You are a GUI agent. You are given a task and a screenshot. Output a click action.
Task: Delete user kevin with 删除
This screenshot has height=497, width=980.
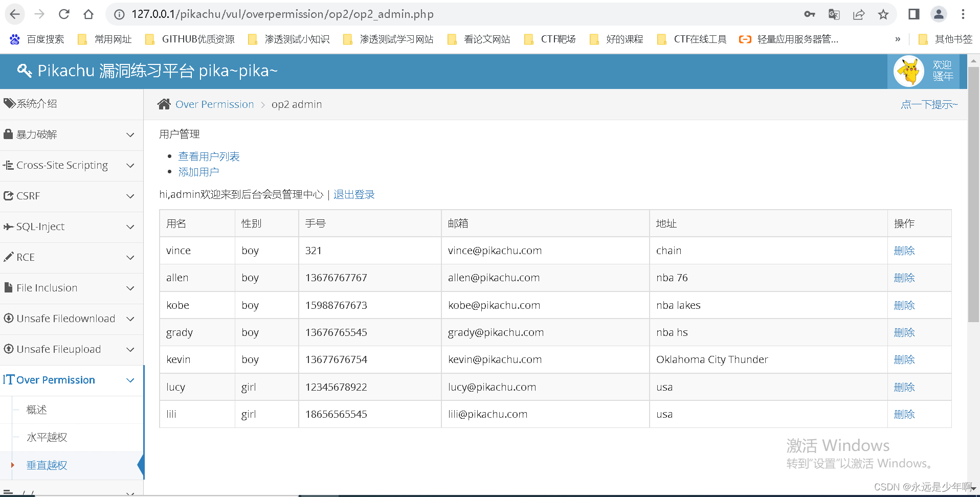tap(904, 360)
